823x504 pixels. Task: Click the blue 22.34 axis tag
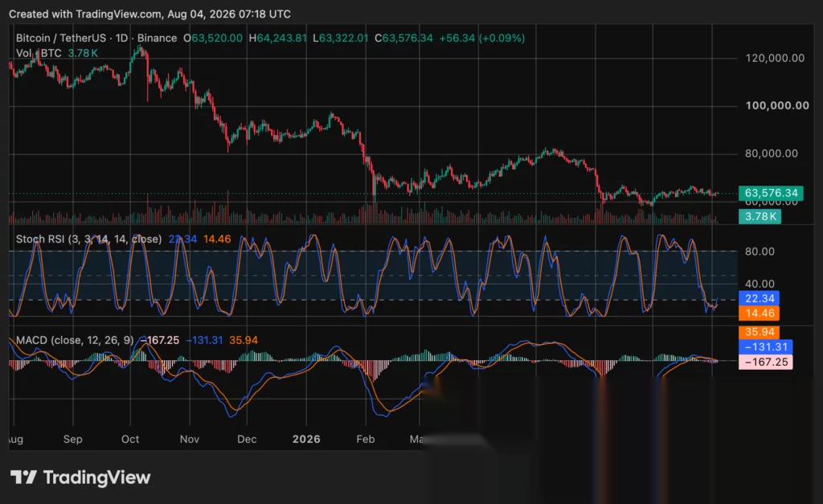pos(759,298)
